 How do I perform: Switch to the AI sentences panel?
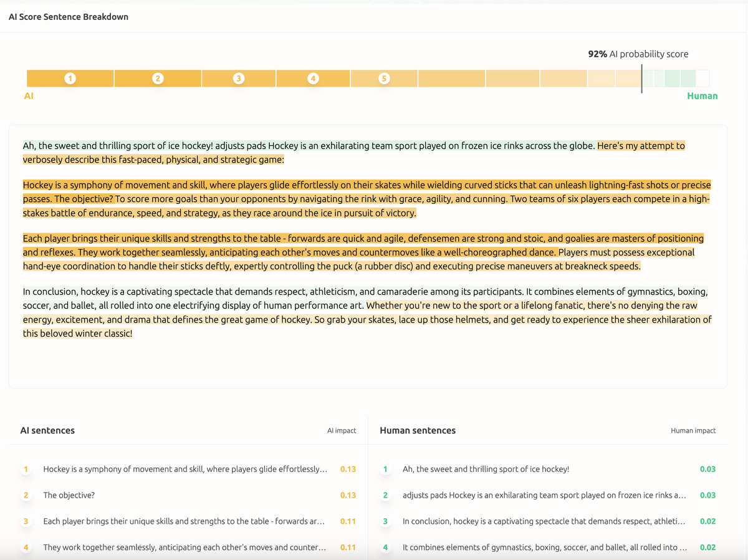pyautogui.click(x=46, y=430)
